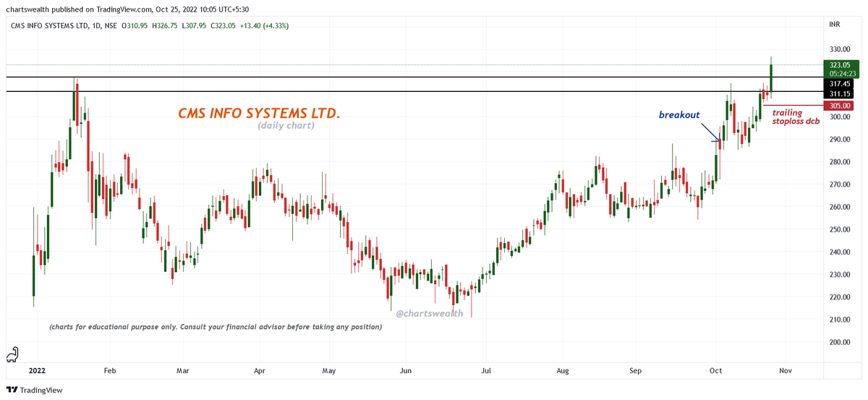Screen dimensions: 868x400
Task: Click the 220.00 price axis label
Action: pyautogui.click(x=839, y=297)
